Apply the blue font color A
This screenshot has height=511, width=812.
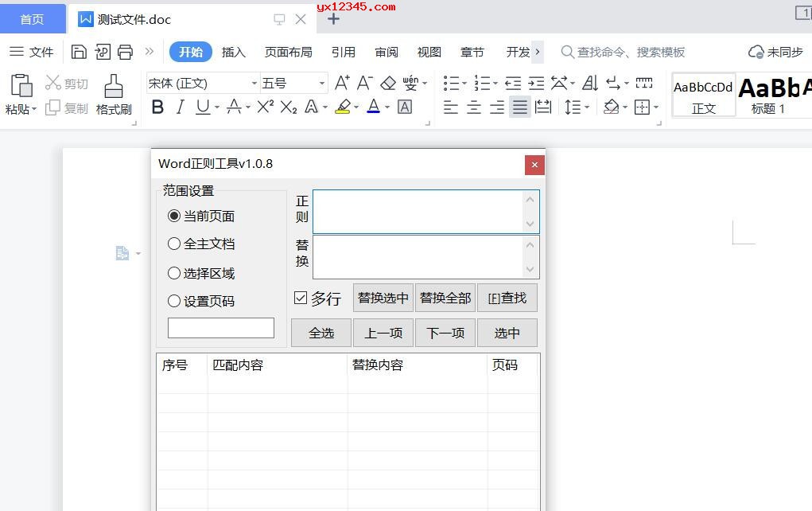click(373, 107)
